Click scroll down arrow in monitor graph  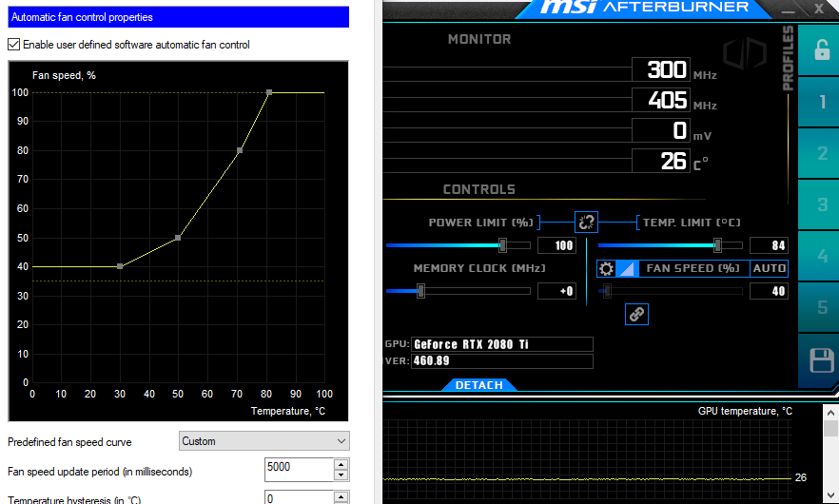click(x=830, y=494)
